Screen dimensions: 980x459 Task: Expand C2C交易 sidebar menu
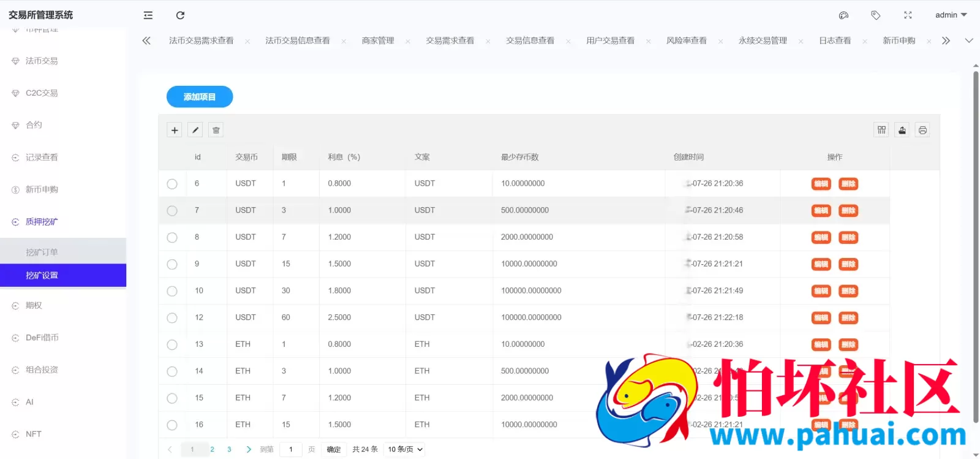[x=63, y=93]
